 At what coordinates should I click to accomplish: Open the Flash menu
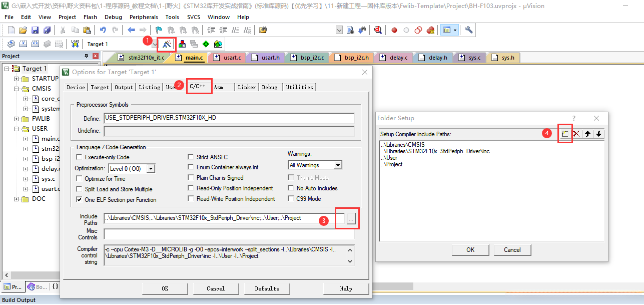click(91, 17)
